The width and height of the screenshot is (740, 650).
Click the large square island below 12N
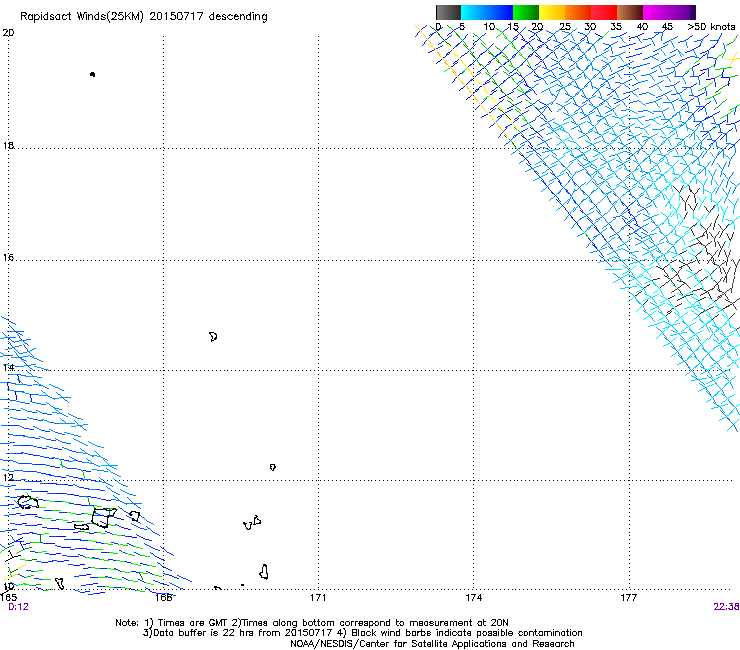103,518
